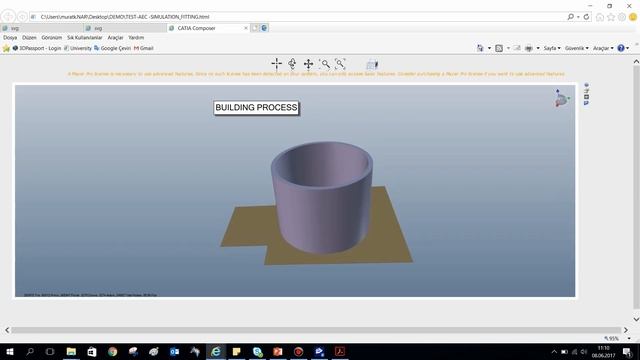Open the 3DPassport - Login favorite link
This screenshot has width=640, height=360.
[37, 48]
